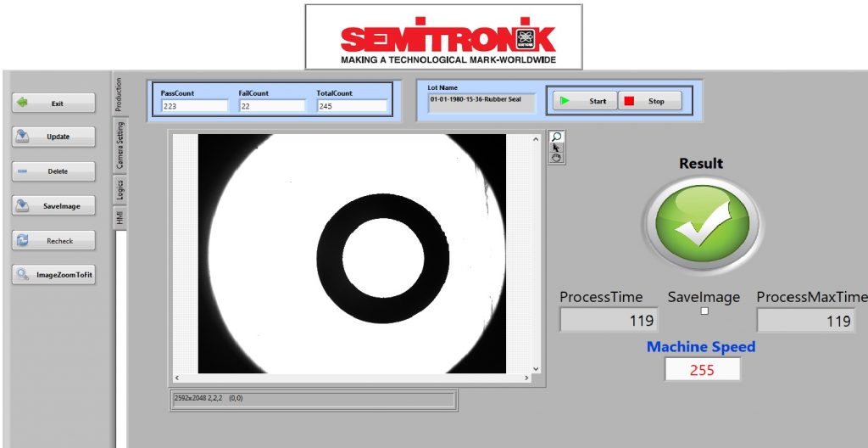Image resolution: width=868 pixels, height=448 pixels.
Task: Click the green arrow icon on Exit
Action: (x=23, y=103)
